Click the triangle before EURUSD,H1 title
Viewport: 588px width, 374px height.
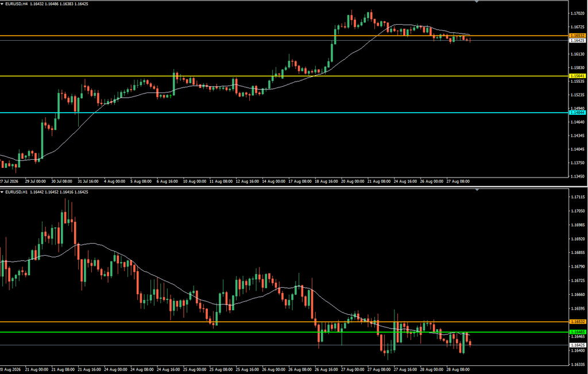coord(2,192)
